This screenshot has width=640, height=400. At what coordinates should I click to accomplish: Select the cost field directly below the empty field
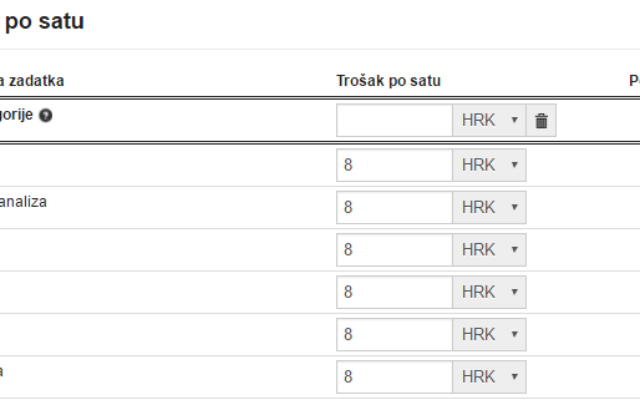tap(395, 165)
